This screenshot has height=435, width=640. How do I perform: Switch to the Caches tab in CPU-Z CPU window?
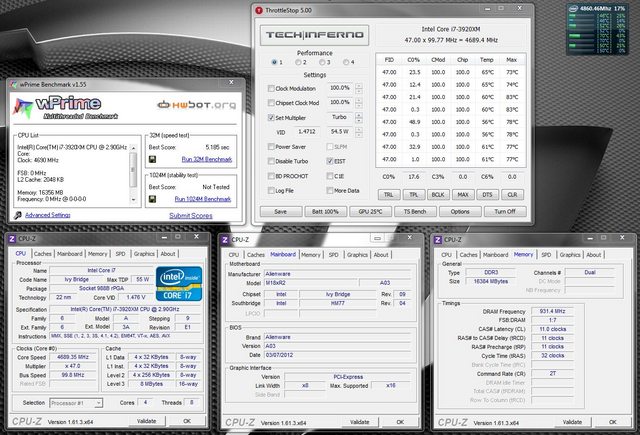pyautogui.click(x=42, y=254)
